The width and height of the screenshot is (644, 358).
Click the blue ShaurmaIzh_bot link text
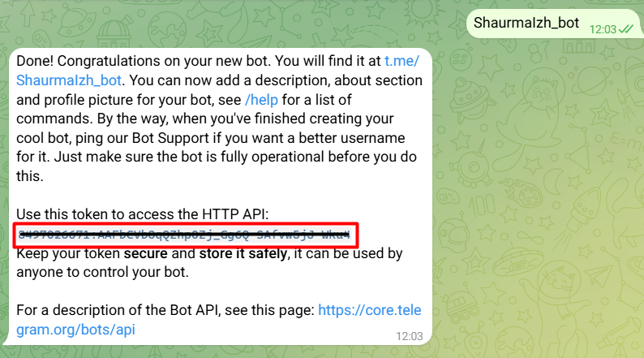(x=69, y=80)
